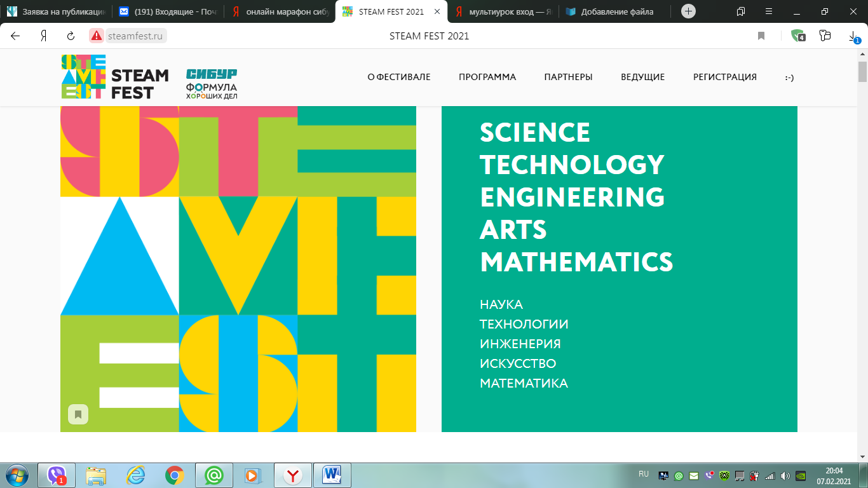This screenshot has height=488, width=868.
Task: Click the green shield protection icon
Action: point(798,36)
